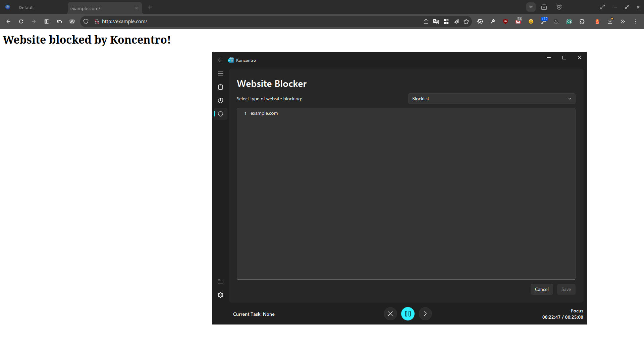Expand the tab search chevron
Viewport: 644px width, 349px height.
(531, 7)
